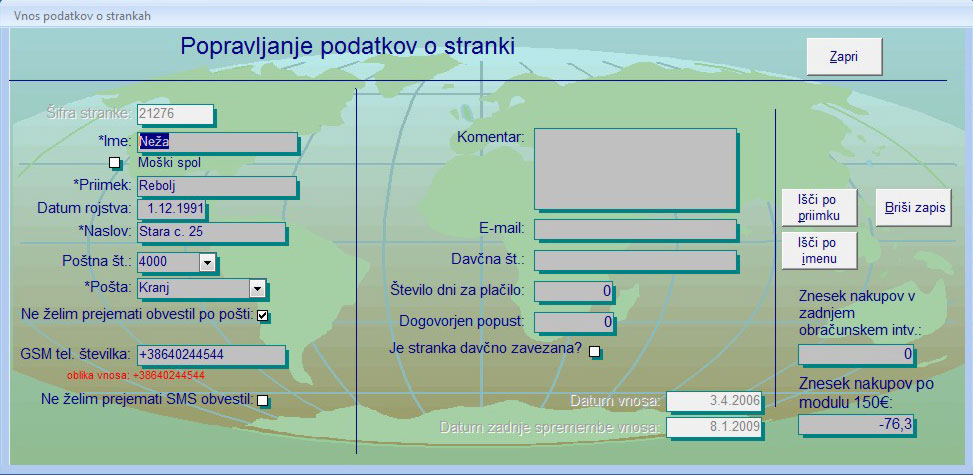
Task: Click the GSM tel. številka field
Action: 211,355
